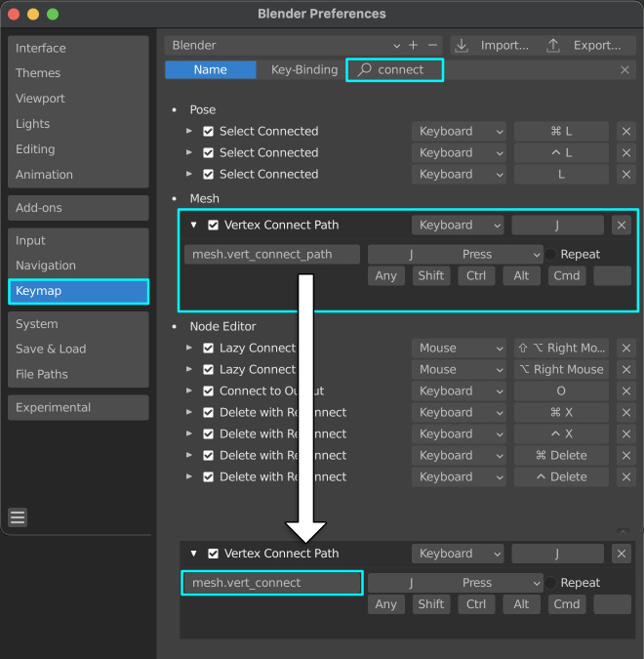The image size is (644, 659).
Task: Toggle checkbox for Select Connected L
Action: (x=209, y=175)
